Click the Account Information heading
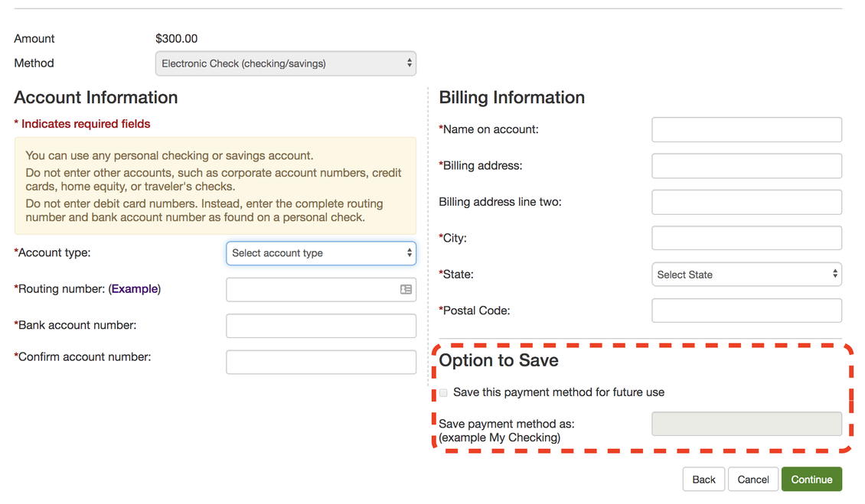The height and width of the screenshot is (504, 865). coord(96,98)
